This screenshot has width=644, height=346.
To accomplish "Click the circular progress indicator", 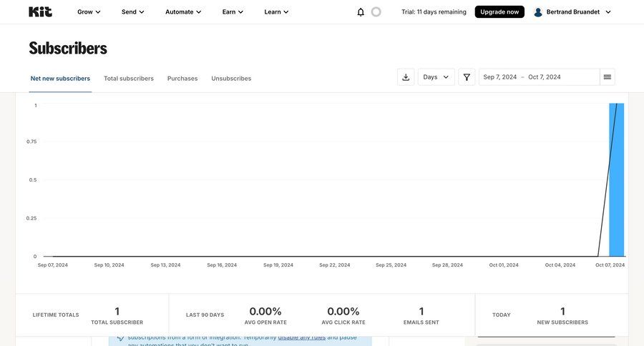I will point(376,12).
